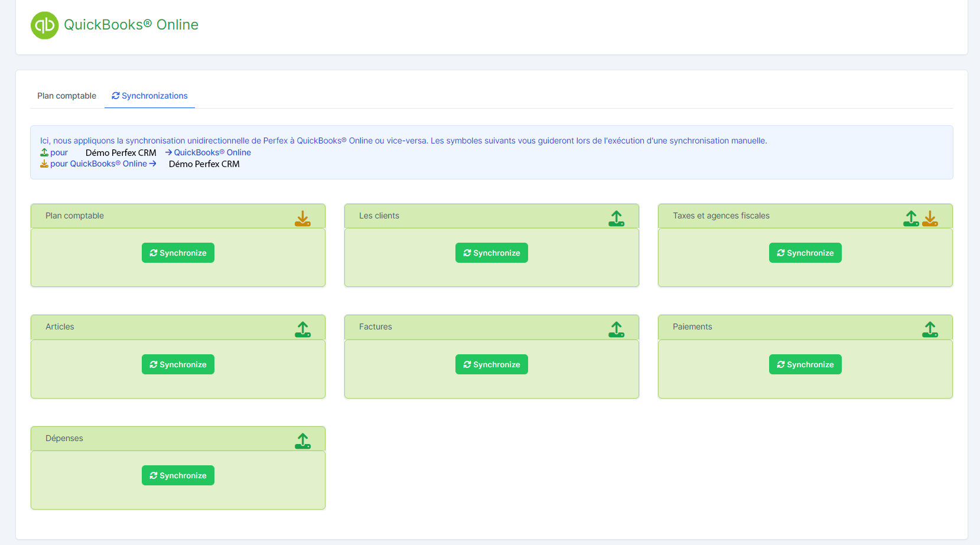980x545 pixels.
Task: Click the upload icon on Dépenses card
Action: [x=302, y=441]
